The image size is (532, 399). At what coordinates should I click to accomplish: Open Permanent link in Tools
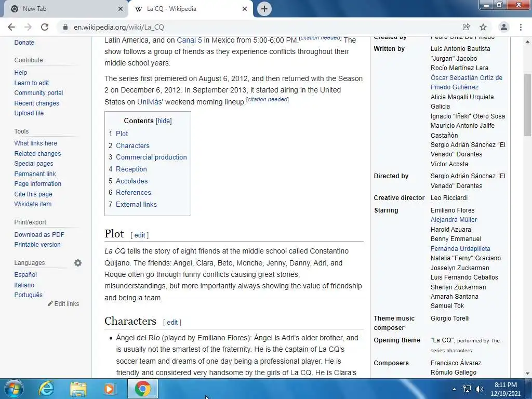point(35,174)
